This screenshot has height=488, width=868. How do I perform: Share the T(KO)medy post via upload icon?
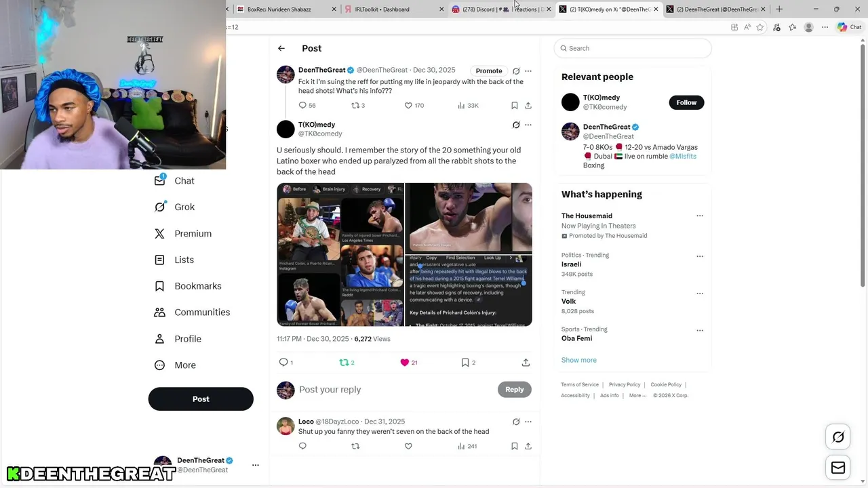(x=526, y=363)
